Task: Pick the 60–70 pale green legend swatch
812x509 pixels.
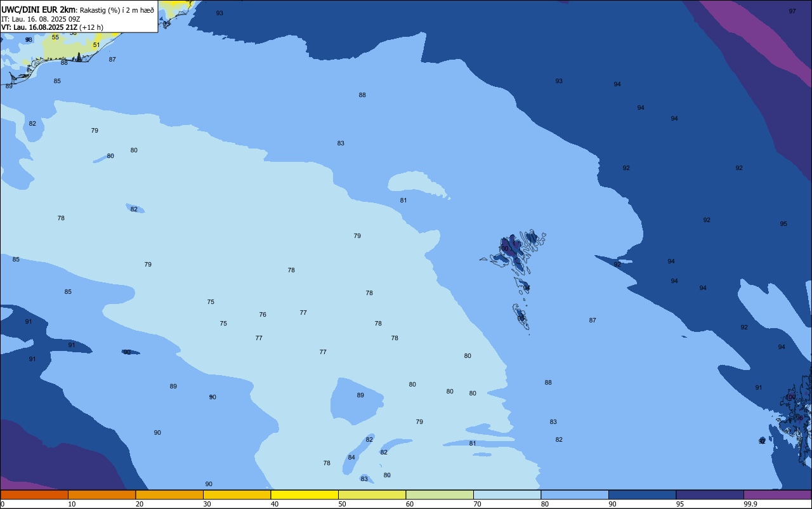Action: tap(440, 494)
